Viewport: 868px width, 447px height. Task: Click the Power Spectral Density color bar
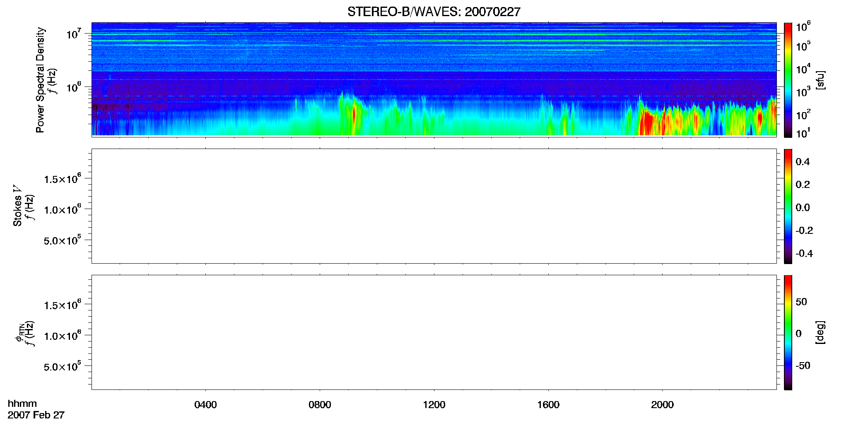tap(788, 80)
